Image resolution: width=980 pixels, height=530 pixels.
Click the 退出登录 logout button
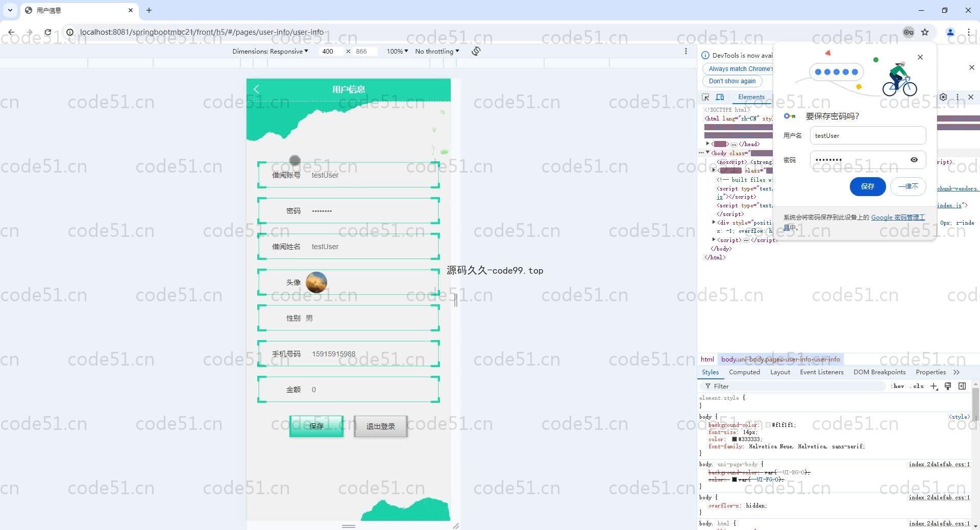click(x=381, y=426)
